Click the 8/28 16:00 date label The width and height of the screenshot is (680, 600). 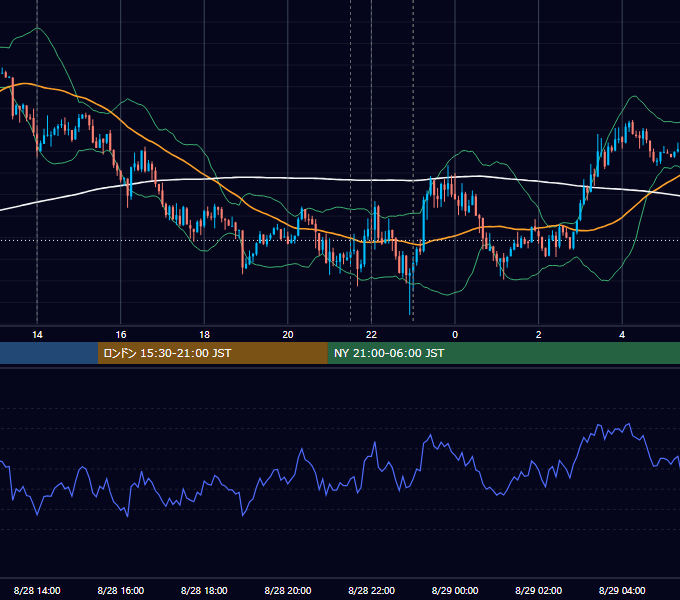pos(121,590)
